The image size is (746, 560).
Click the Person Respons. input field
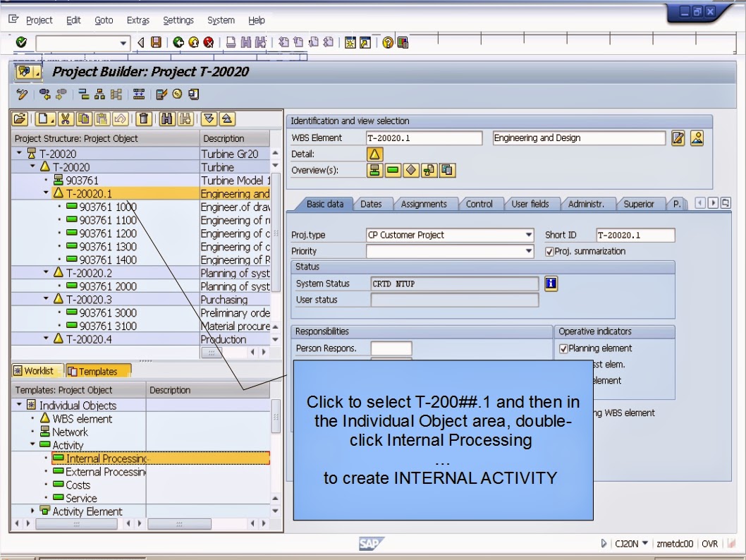pos(392,348)
